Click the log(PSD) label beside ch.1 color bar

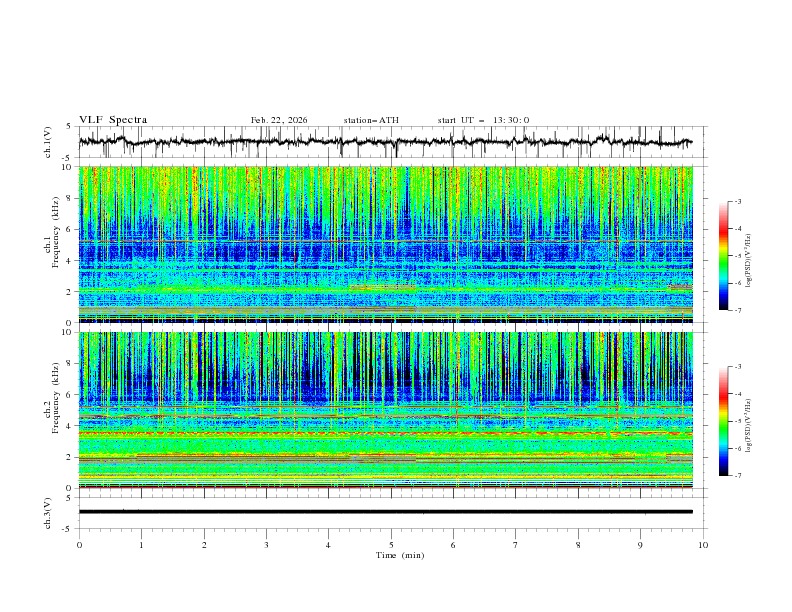coord(749,261)
